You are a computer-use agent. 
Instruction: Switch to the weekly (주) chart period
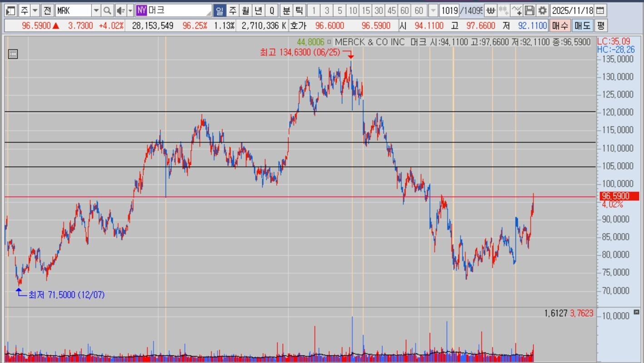[x=232, y=10]
